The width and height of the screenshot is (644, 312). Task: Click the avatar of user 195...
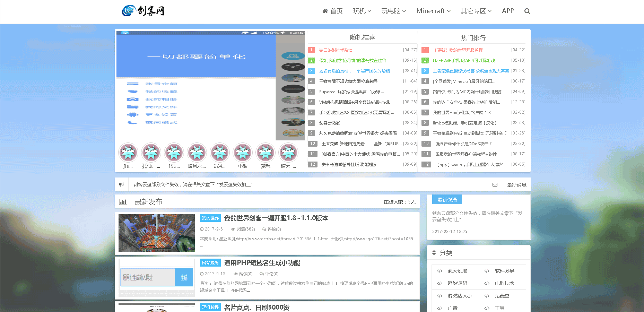pos(174,152)
